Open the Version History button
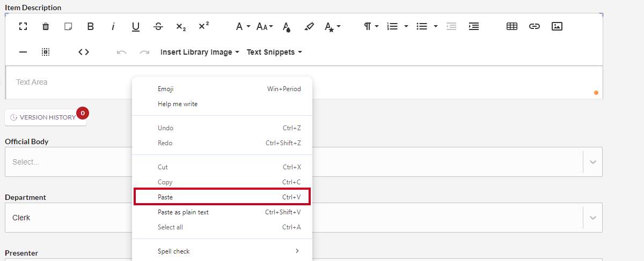The height and width of the screenshot is (261, 644). click(x=46, y=117)
